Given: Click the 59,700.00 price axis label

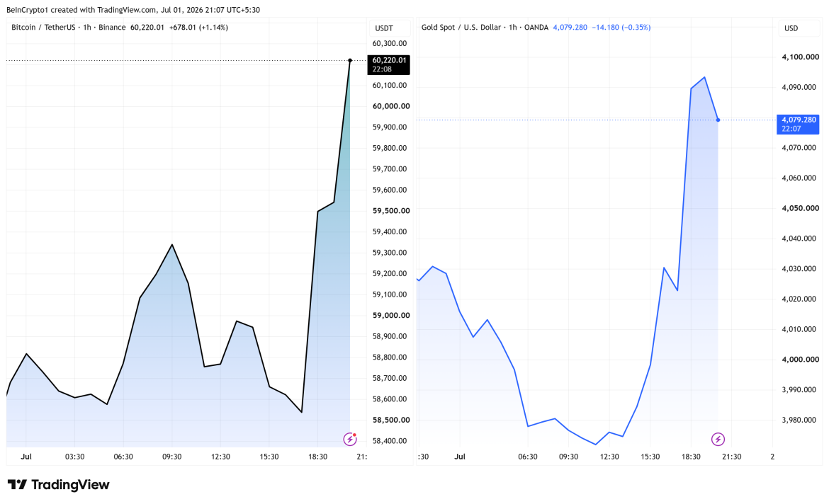Looking at the screenshot, I should pyautogui.click(x=390, y=168).
